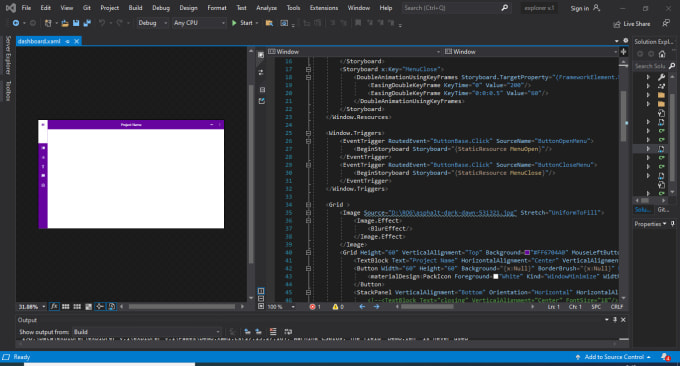Open the Design menu
680x366 pixels.
(x=188, y=8)
